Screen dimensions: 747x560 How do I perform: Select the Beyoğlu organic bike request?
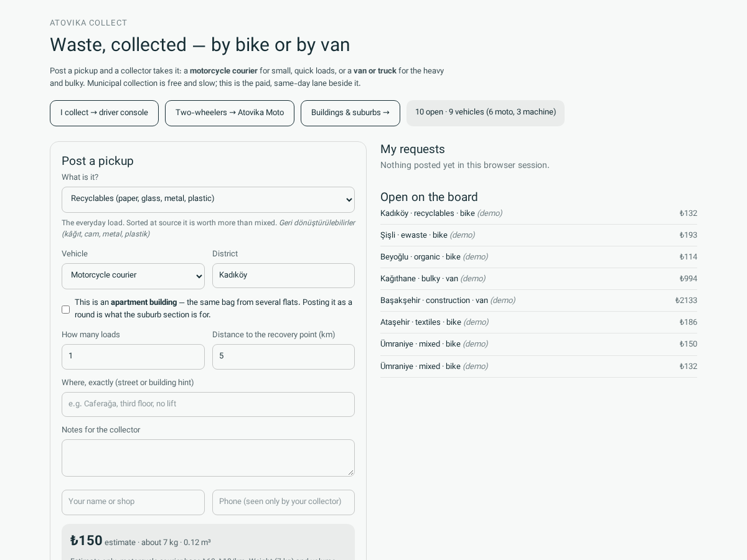point(538,257)
